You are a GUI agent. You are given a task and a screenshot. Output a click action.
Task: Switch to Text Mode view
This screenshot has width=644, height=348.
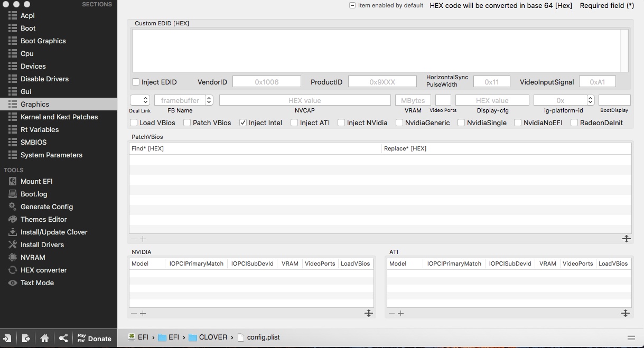37,283
